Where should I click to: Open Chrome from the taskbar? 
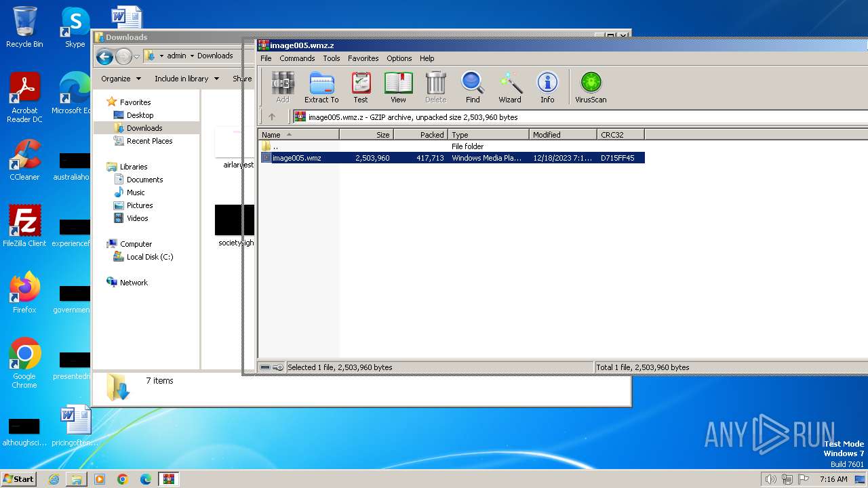(x=123, y=479)
